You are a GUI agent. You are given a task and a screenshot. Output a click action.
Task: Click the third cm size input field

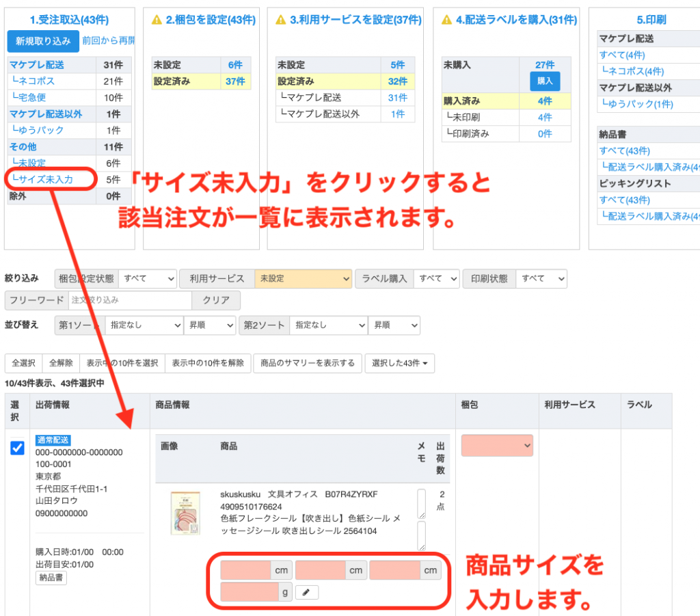click(x=394, y=570)
